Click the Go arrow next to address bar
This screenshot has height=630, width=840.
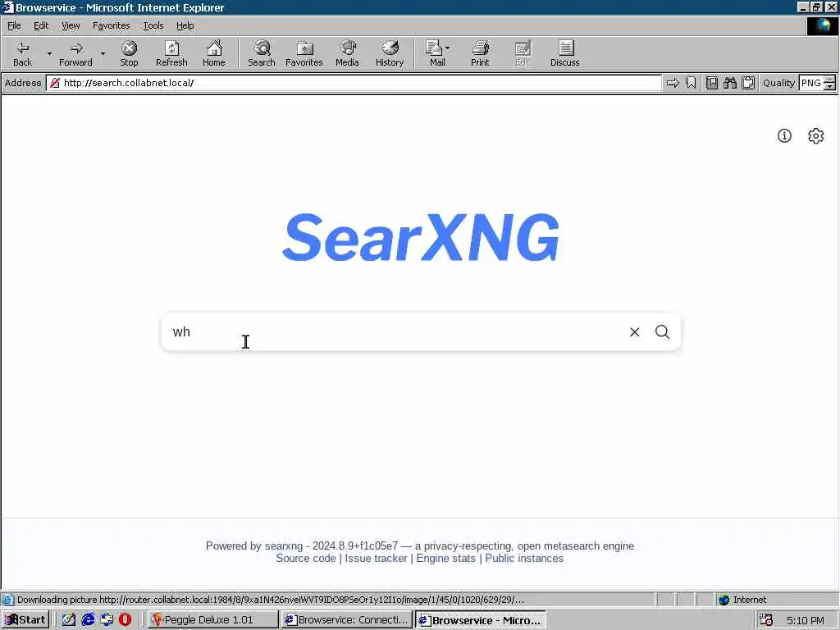pos(673,83)
